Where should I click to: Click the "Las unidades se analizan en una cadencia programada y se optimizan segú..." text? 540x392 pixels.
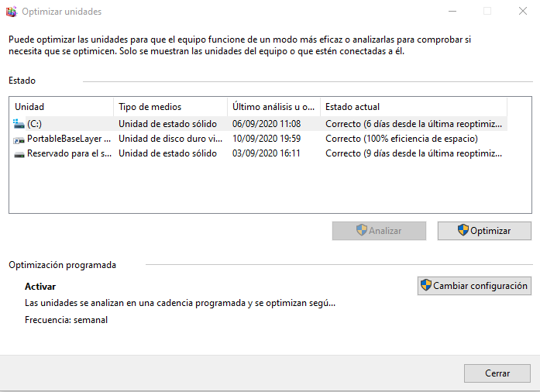click(180, 303)
